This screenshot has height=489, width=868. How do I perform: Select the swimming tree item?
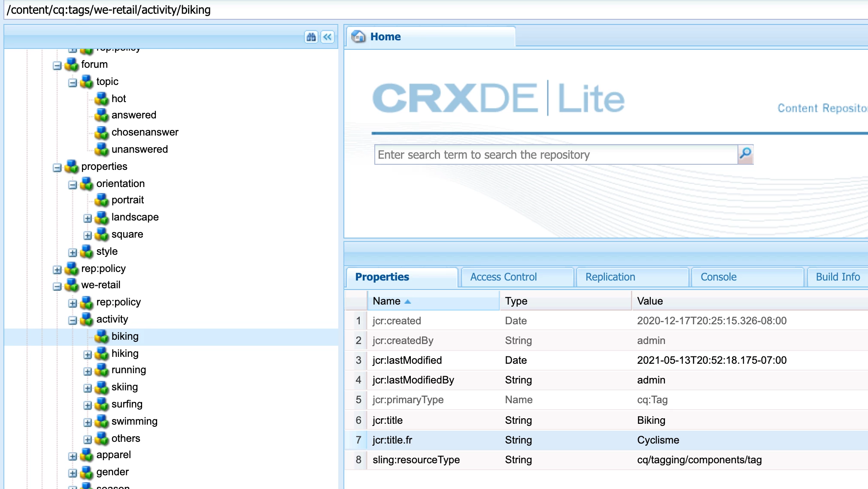coord(134,421)
